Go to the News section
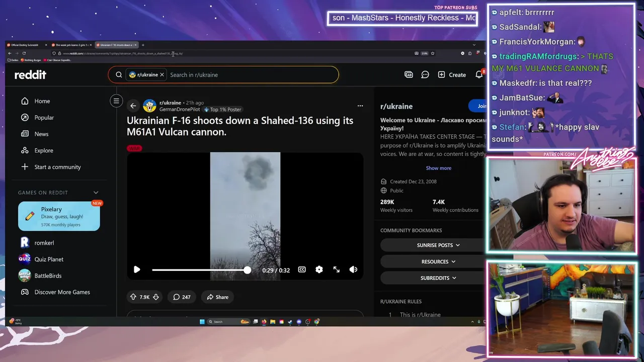 click(x=35, y=134)
